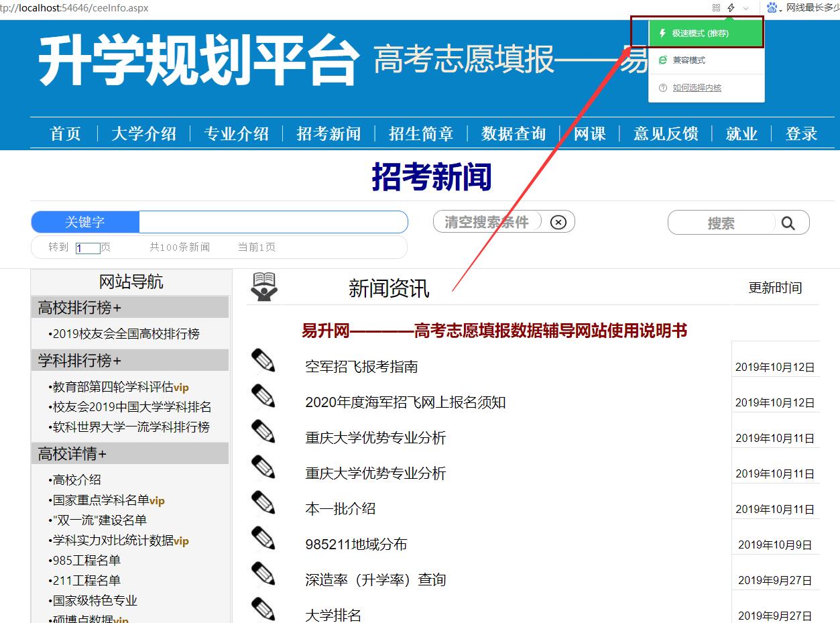Click pencil icon beside 985211地域分布
Screen dimensions: 840x623
pos(263,539)
